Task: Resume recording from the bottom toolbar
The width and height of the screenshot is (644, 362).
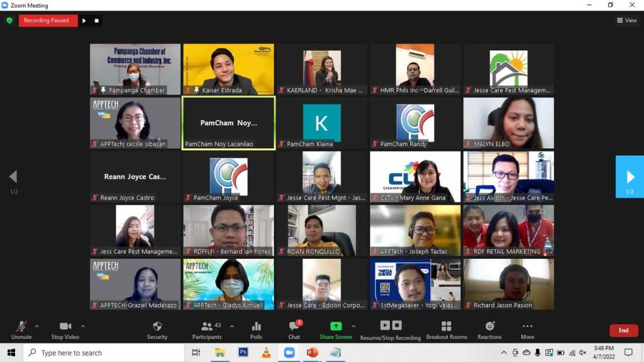Action: tap(385, 325)
